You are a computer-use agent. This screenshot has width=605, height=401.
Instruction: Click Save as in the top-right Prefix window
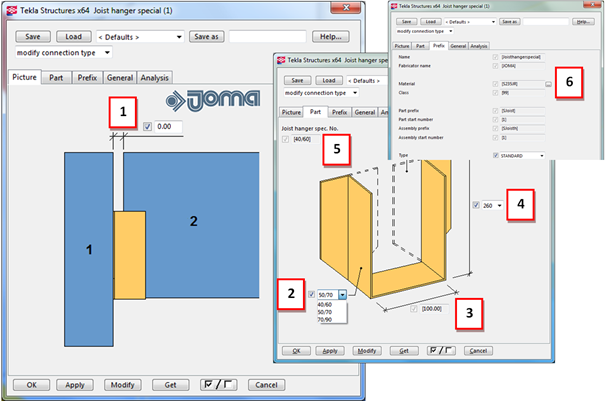(510, 22)
